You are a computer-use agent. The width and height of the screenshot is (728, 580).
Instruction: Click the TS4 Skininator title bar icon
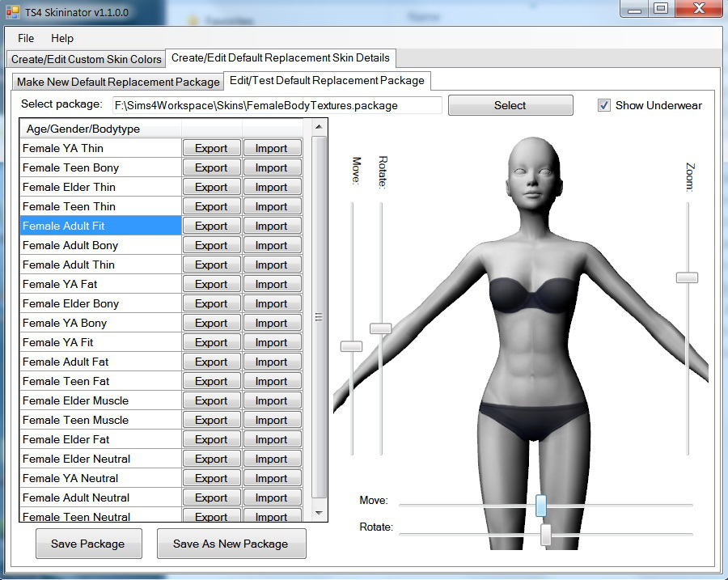coord(12,13)
